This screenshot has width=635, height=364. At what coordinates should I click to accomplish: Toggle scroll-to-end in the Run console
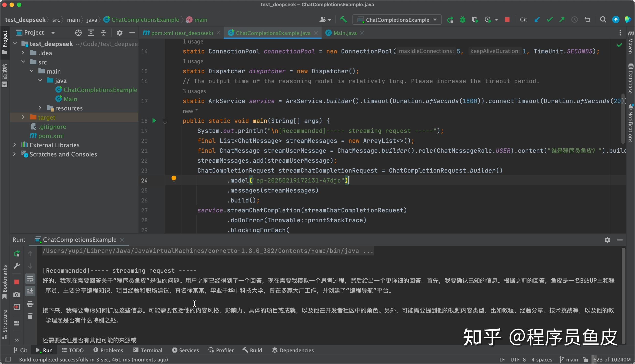[30, 291]
